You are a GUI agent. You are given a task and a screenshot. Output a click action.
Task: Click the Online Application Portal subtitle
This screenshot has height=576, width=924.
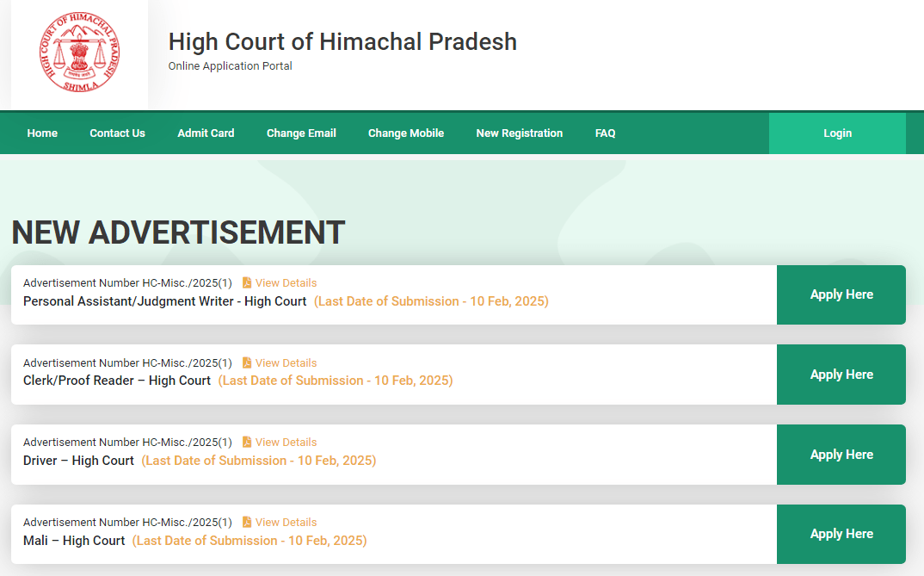coord(230,66)
